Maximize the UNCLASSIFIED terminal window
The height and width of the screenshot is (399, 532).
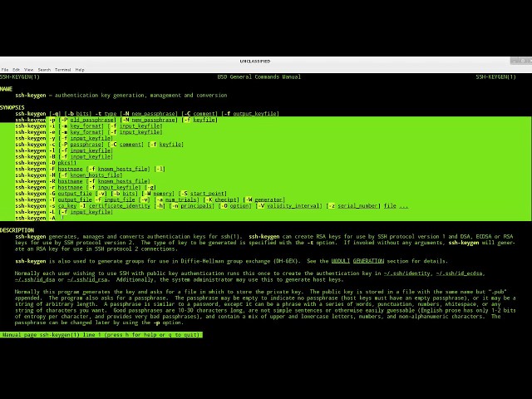pyautogui.click(x=523, y=61)
